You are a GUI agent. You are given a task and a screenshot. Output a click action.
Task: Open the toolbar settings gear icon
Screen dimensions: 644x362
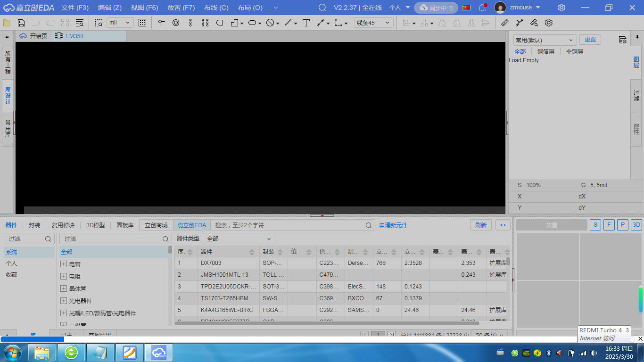point(549,23)
